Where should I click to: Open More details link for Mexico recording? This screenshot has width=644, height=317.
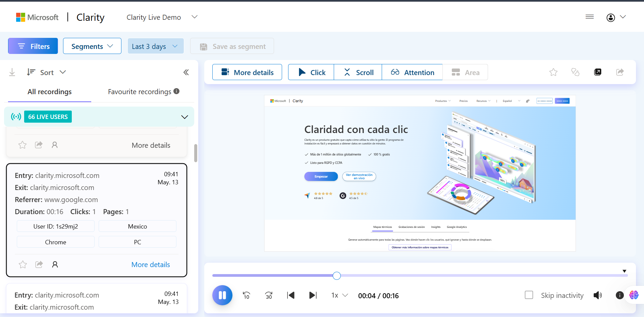(151, 265)
